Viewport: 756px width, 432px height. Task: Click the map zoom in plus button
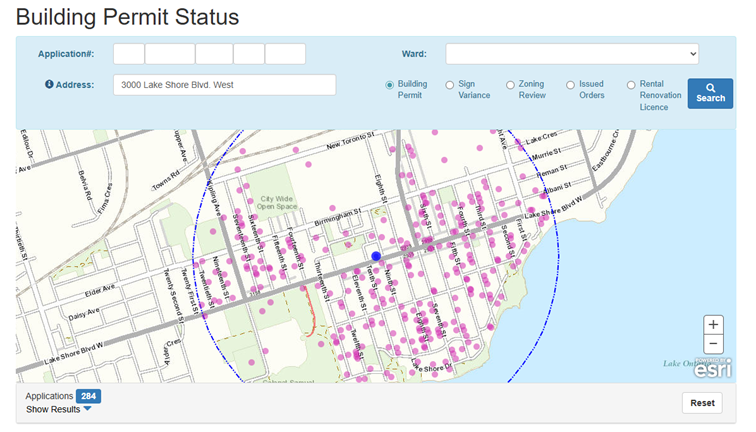tap(713, 324)
